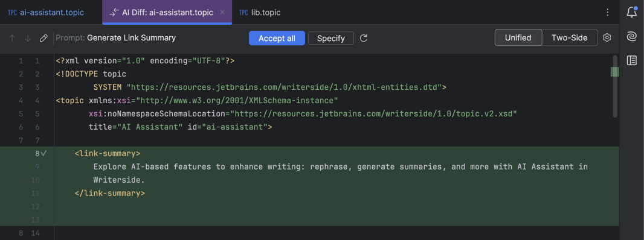Click the <?xml version declaration line

click(145, 61)
